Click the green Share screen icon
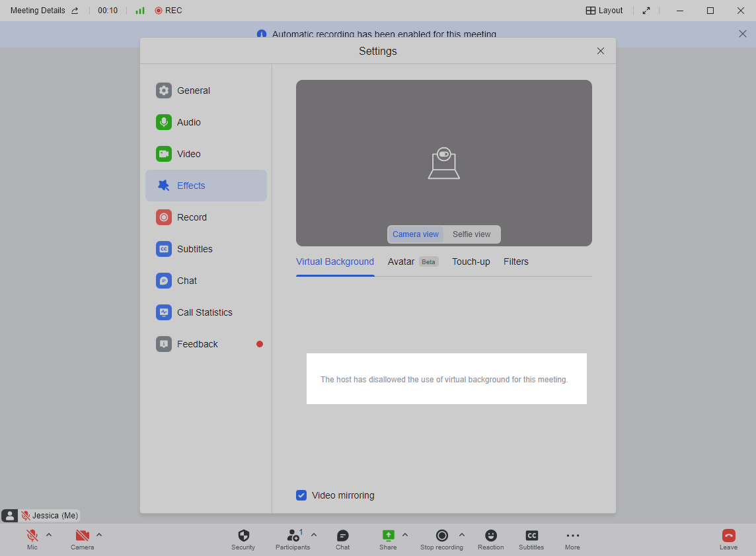Image resolution: width=756 pixels, height=556 pixels. (388, 536)
